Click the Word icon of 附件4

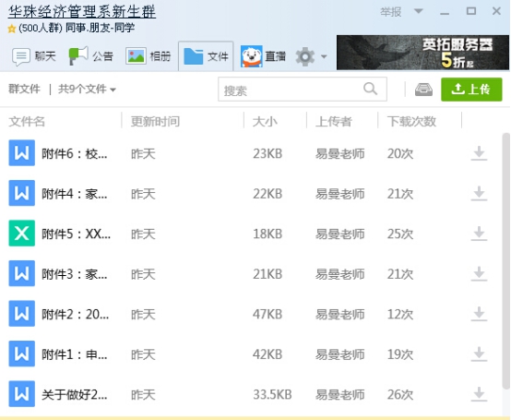coord(22,193)
